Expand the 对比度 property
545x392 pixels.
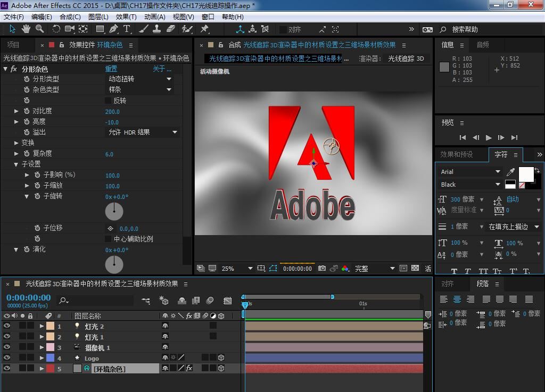tap(16, 111)
